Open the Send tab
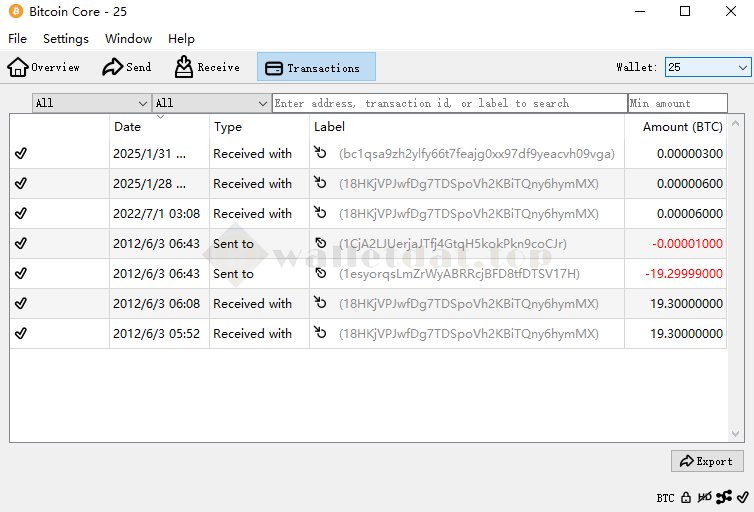Viewport: 754px width, 512px height. 127,67
